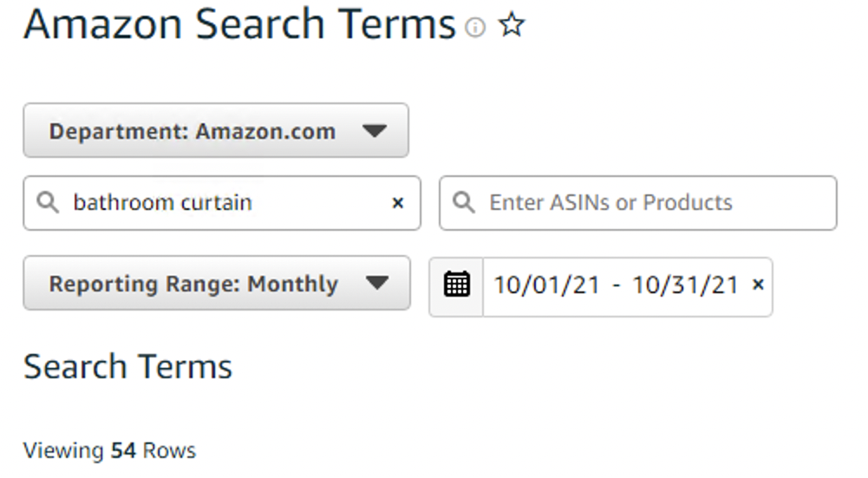868x478 pixels.
Task: Focus the bathroom curtain search field
Action: tap(221, 203)
